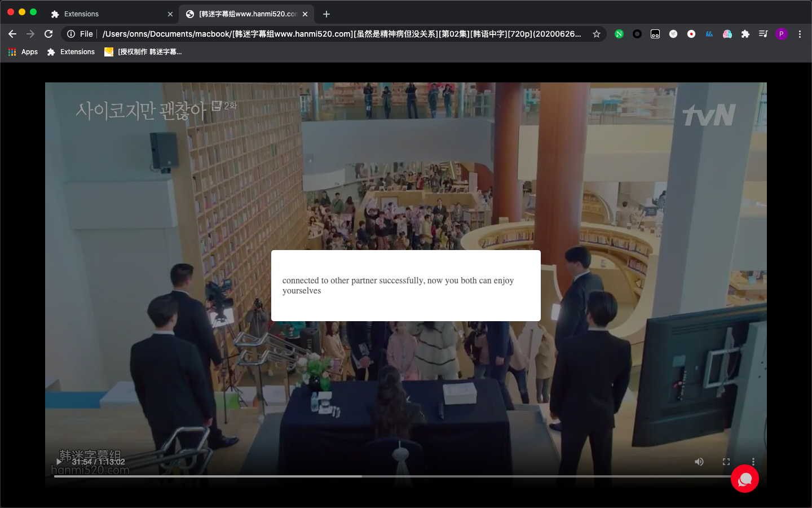
Task: Click the connected partner message box
Action: 406,286
